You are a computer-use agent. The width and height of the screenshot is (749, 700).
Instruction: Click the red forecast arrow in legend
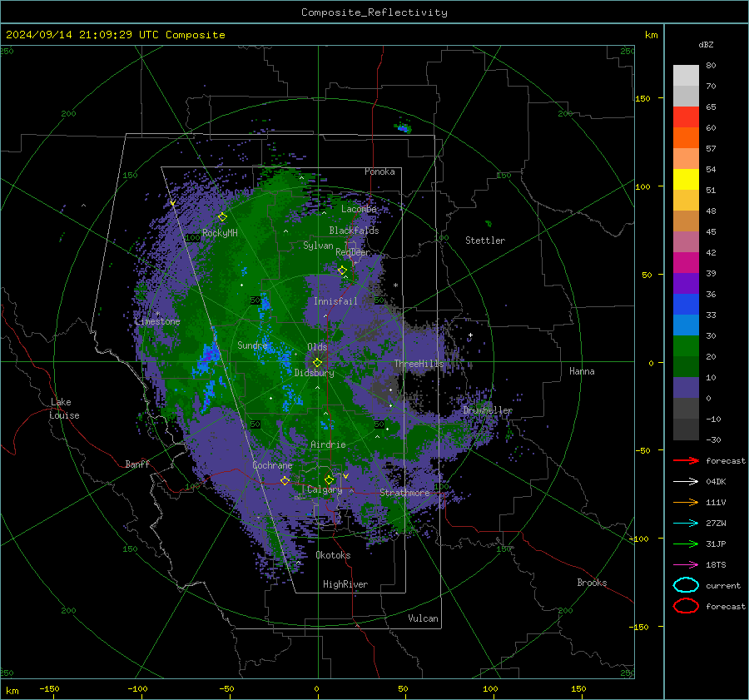pos(686,460)
